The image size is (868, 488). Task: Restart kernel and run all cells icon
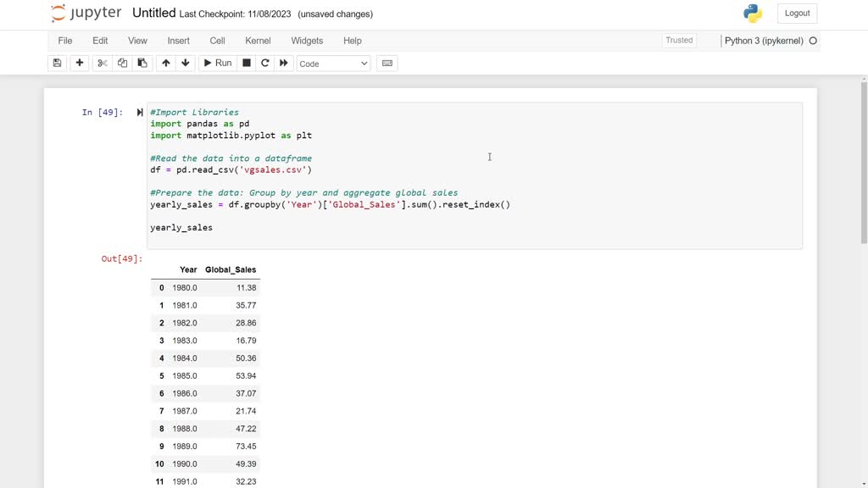[x=283, y=63]
